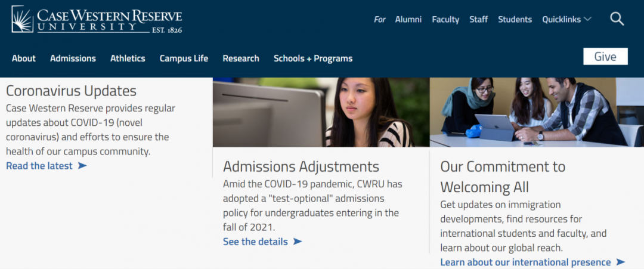Click photo of three people with tablet
Image resolution: width=644 pixels, height=269 pixels.
(537, 112)
